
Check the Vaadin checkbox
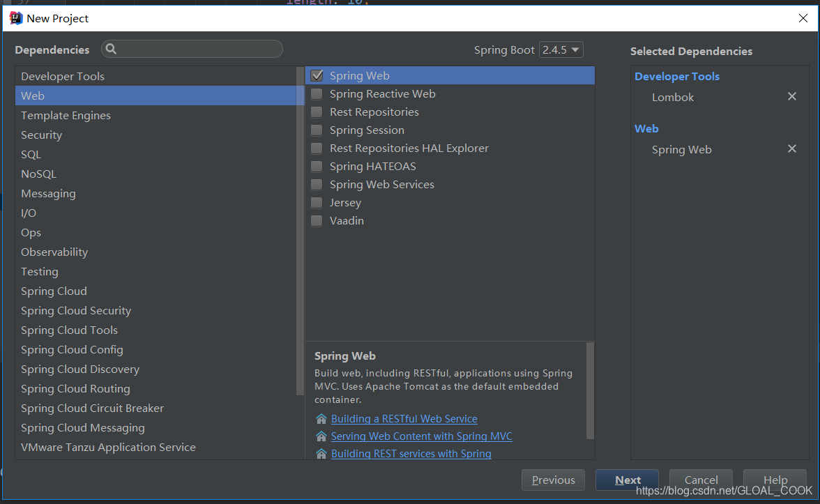317,220
